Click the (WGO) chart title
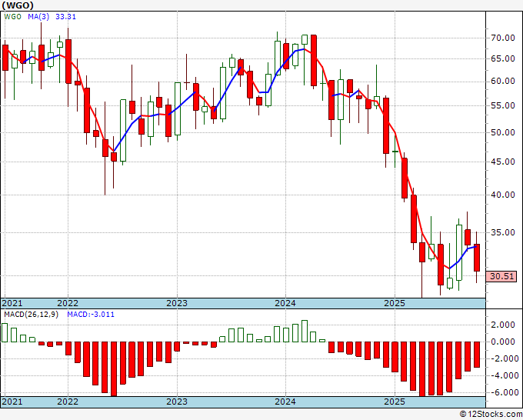The image size is (523, 420). click(x=18, y=5)
